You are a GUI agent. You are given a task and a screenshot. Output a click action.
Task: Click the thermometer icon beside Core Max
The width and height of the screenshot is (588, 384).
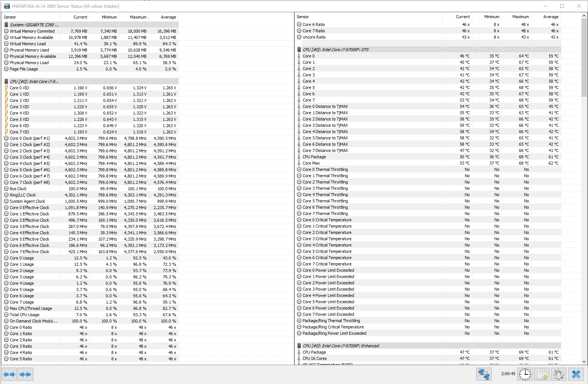click(299, 163)
